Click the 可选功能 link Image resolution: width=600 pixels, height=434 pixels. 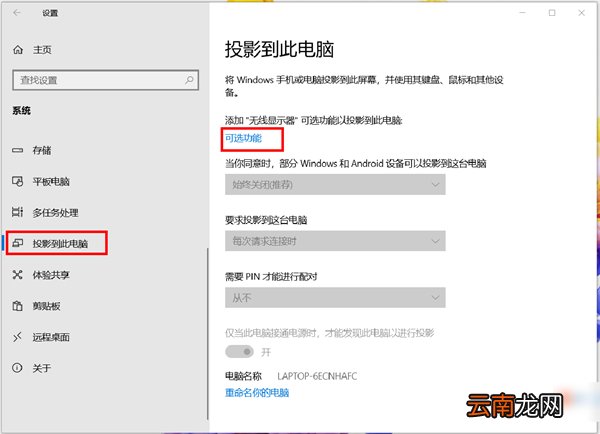243,138
